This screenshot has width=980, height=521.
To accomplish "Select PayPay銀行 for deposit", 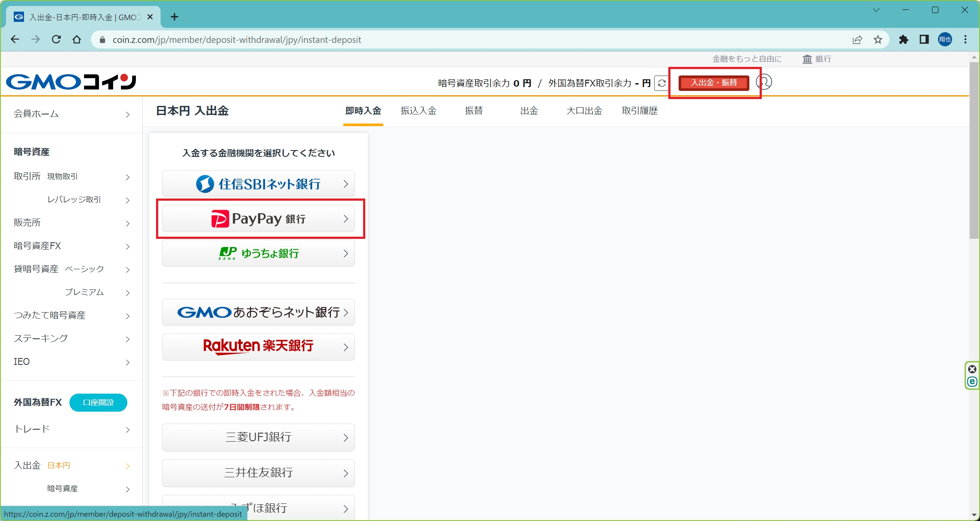I will 258,219.
